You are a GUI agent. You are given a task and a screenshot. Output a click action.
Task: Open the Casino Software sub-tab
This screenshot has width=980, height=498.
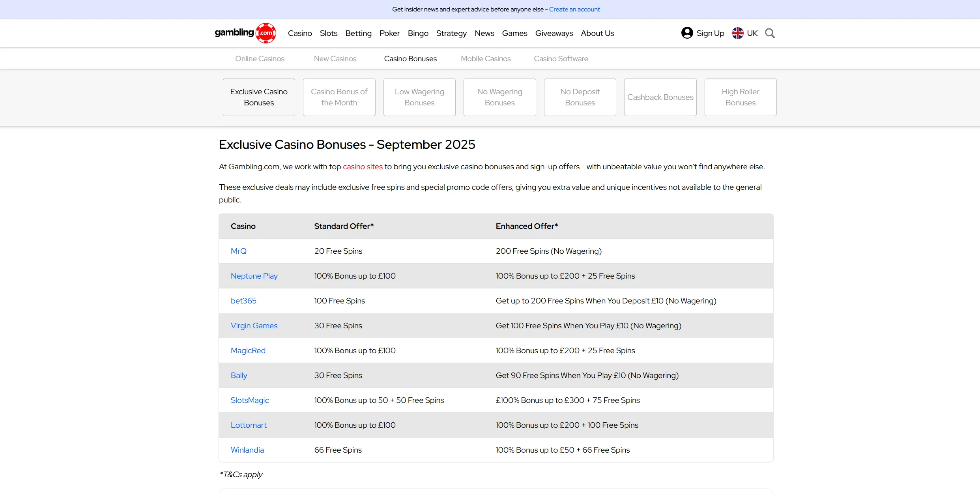click(561, 58)
